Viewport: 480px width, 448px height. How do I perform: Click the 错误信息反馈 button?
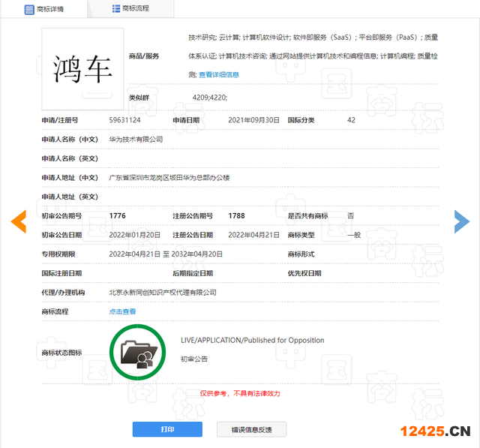[x=251, y=429]
